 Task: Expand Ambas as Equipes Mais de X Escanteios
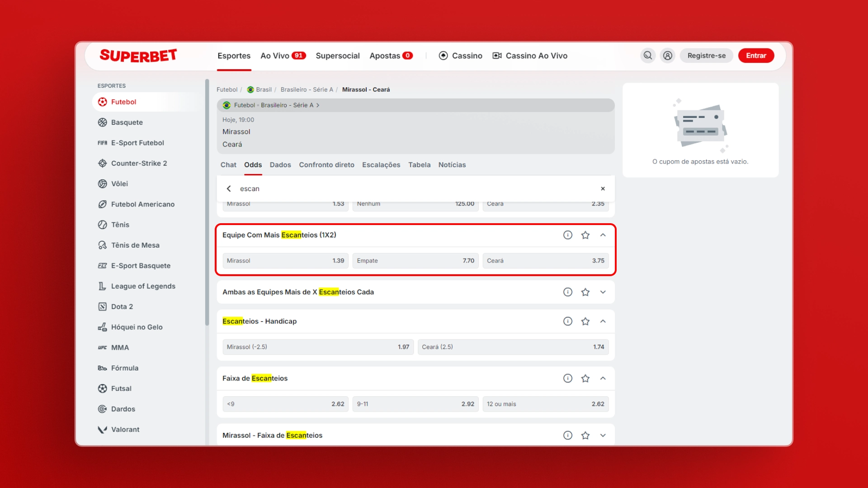[603, 292]
